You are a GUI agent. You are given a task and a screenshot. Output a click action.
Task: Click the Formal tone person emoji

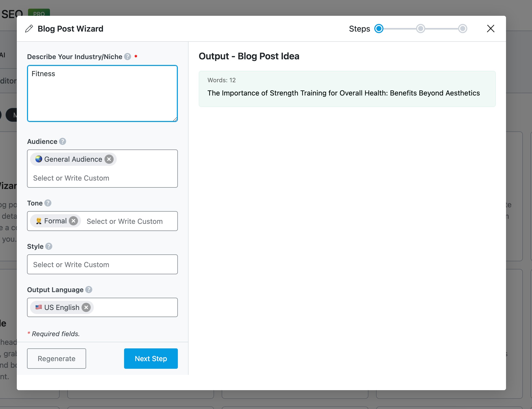pos(39,221)
